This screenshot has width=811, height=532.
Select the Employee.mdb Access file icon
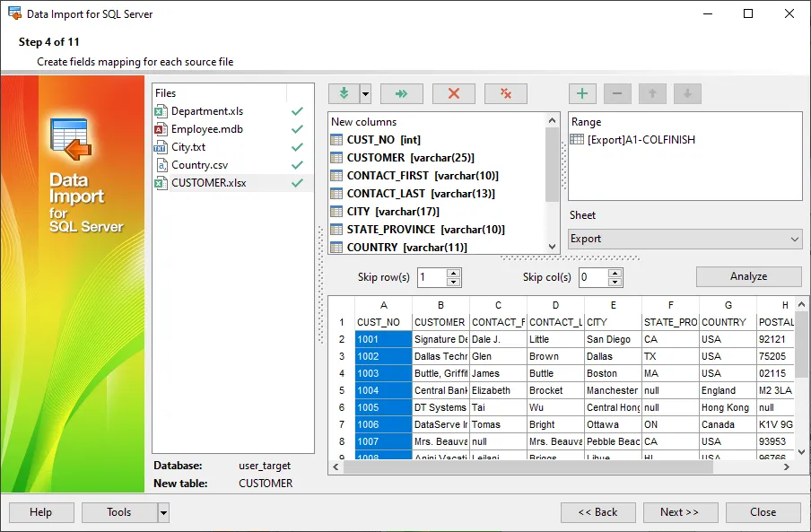coord(161,129)
